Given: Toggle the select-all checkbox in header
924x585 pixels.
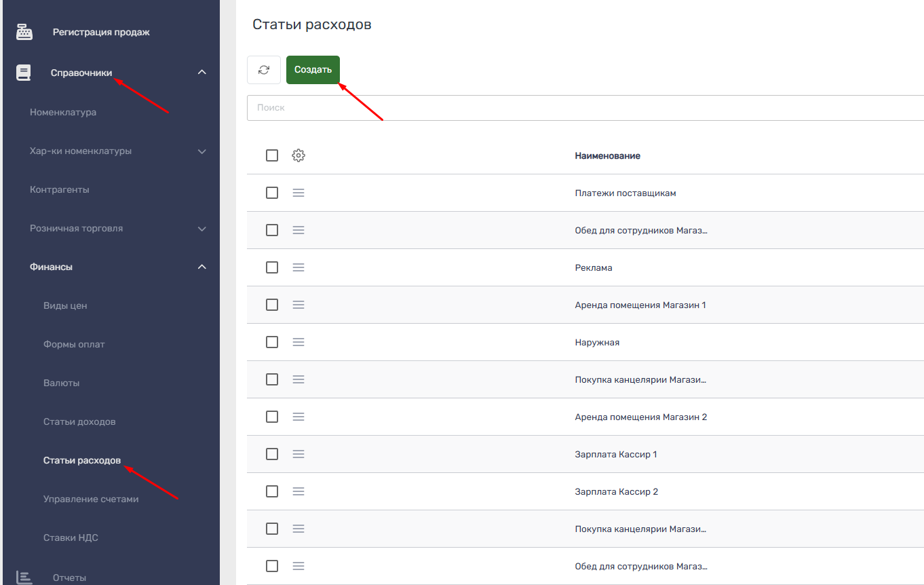Looking at the screenshot, I should [272, 155].
